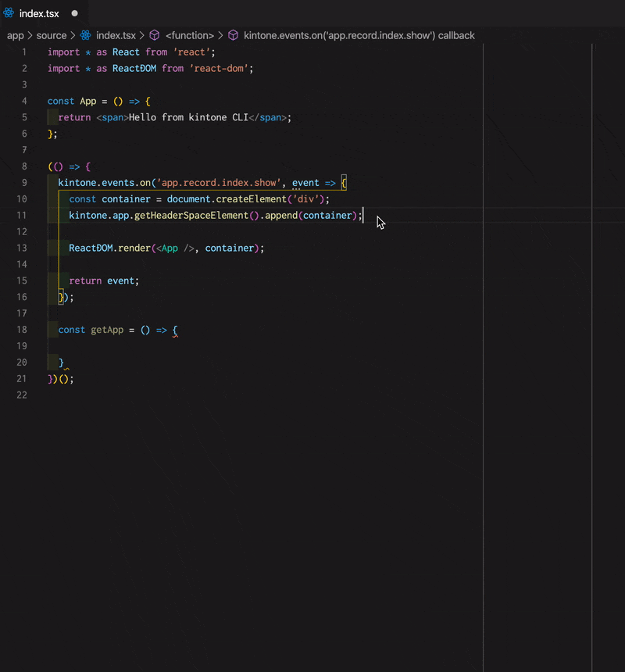The width and height of the screenshot is (625, 672).
Task: Click the unsaved-changes dot on the tab
Action: coord(74,13)
